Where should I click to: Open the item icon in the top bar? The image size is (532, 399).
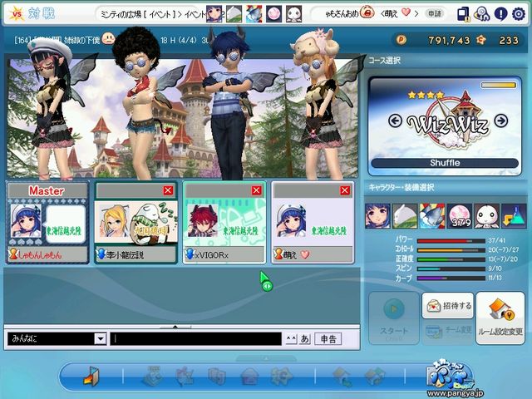(254, 14)
